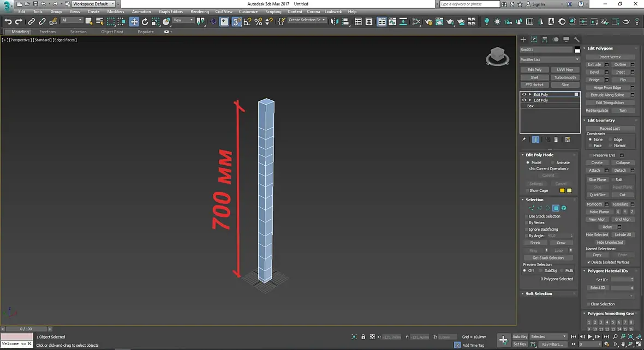The width and height of the screenshot is (644, 350).
Task: Click the Undo arrow in main toolbar
Action: pyautogui.click(x=8, y=22)
